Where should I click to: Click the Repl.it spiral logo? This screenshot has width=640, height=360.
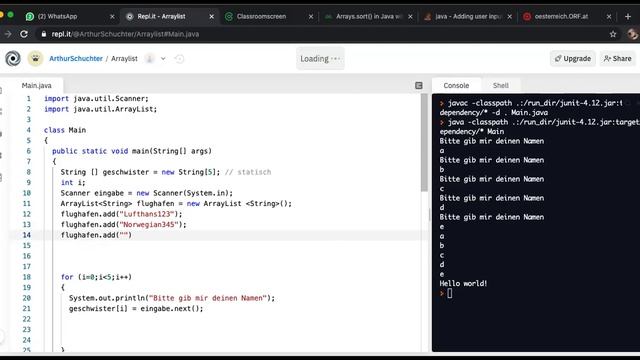tap(13, 59)
